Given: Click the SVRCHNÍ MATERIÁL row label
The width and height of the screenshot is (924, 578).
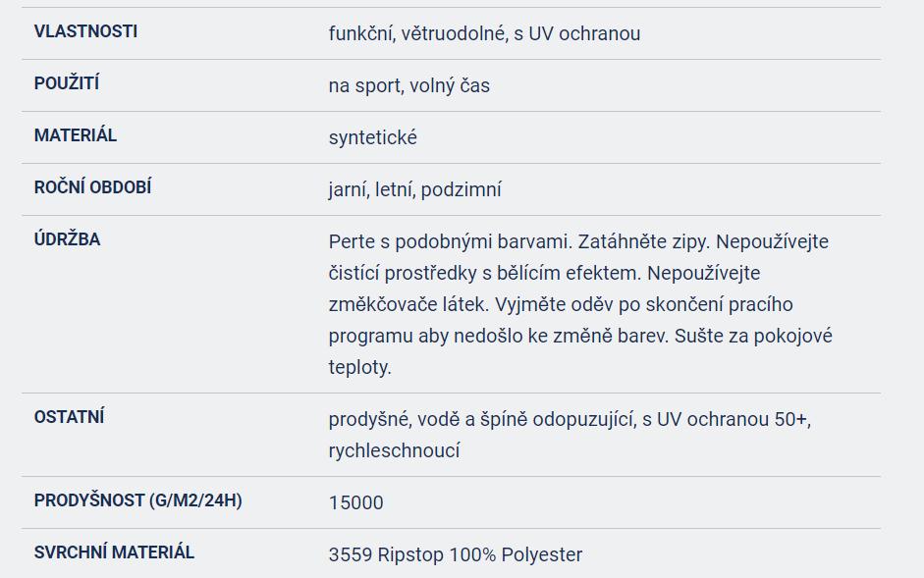Looking at the screenshot, I should (x=114, y=552).
